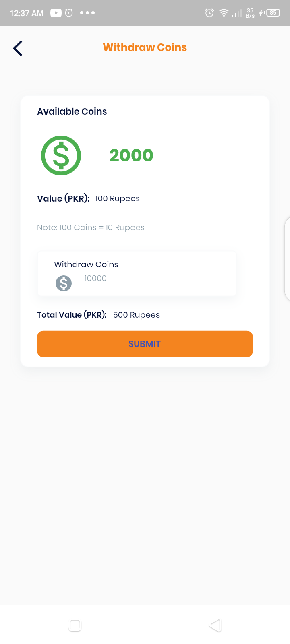Click the 2000 available coins amount
Viewport: 290px width, 644px height.
tap(131, 155)
